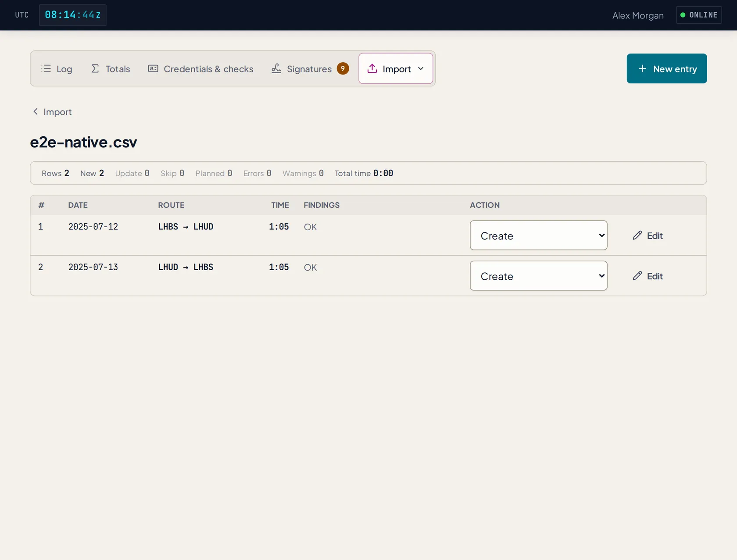The image size is (737, 560).
Task: Open the Totals tab
Action: point(111,68)
